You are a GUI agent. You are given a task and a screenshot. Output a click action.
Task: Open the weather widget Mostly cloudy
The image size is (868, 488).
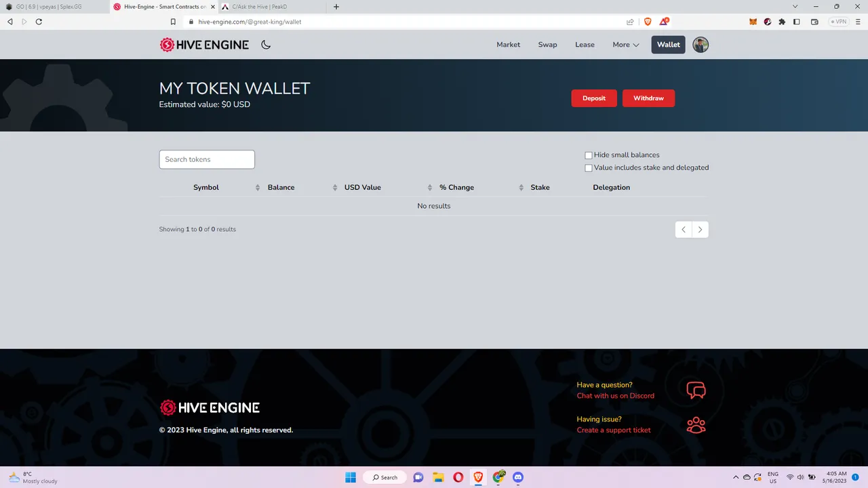click(x=33, y=477)
